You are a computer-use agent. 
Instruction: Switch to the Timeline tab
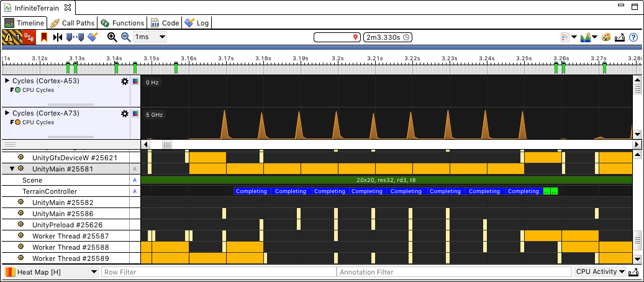[24, 23]
